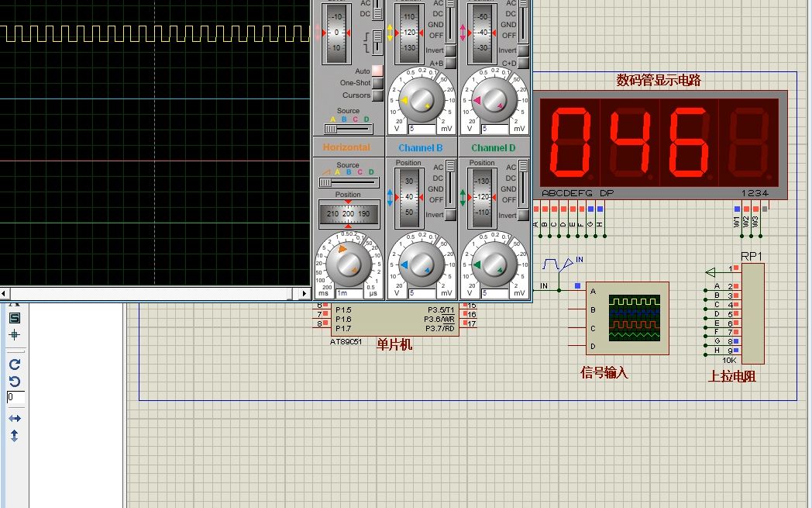The image size is (812, 508).
Task: Toggle Invert for Channel D
Action: coord(523,215)
